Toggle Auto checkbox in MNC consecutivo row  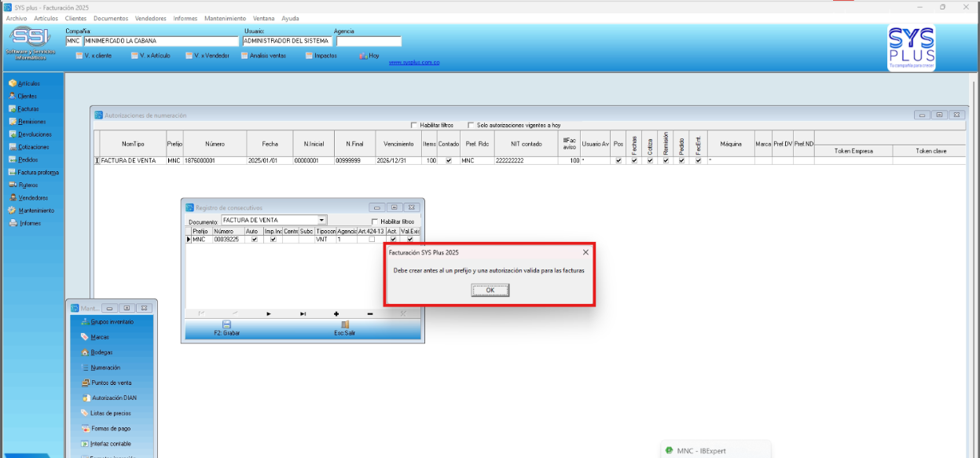click(x=253, y=240)
